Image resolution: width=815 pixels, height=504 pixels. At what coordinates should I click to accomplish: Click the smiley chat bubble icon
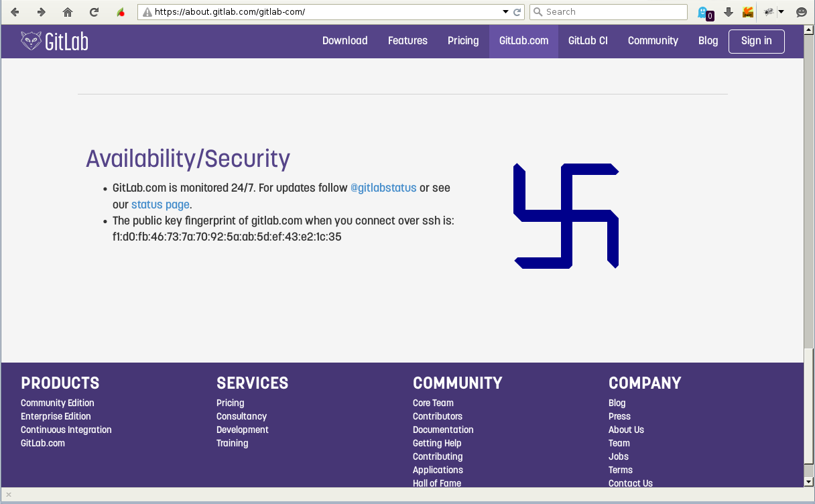pos(801,12)
